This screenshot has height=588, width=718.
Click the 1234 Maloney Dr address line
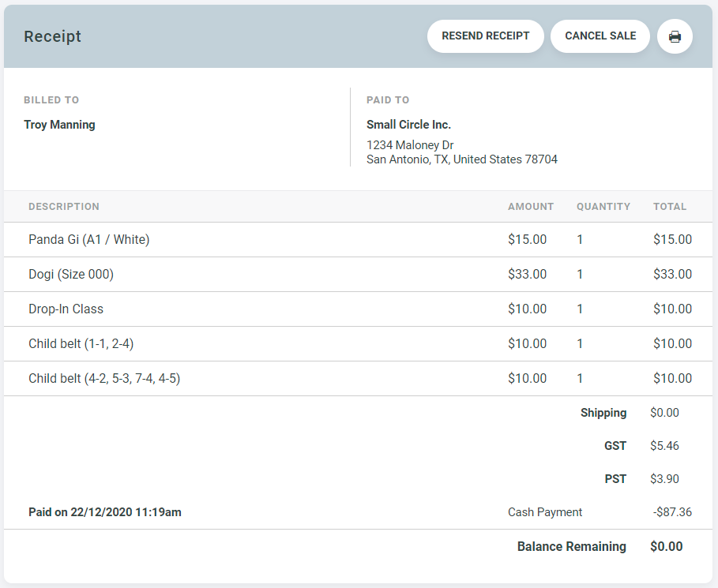[409, 145]
